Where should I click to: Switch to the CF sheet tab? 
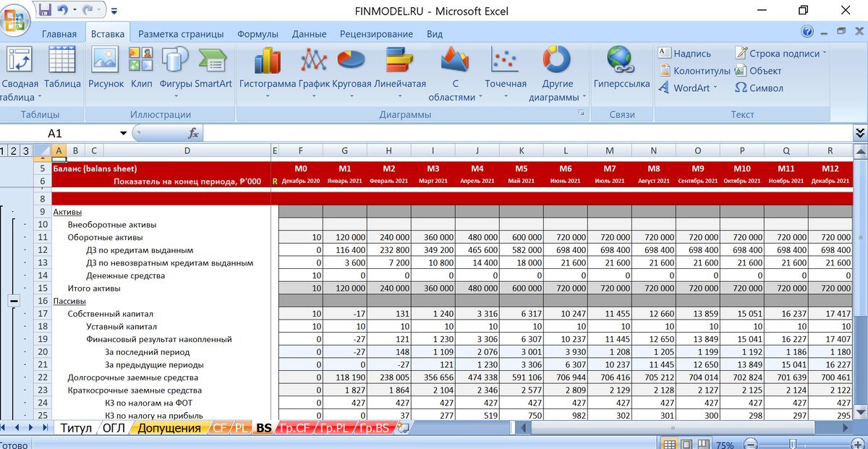219,428
